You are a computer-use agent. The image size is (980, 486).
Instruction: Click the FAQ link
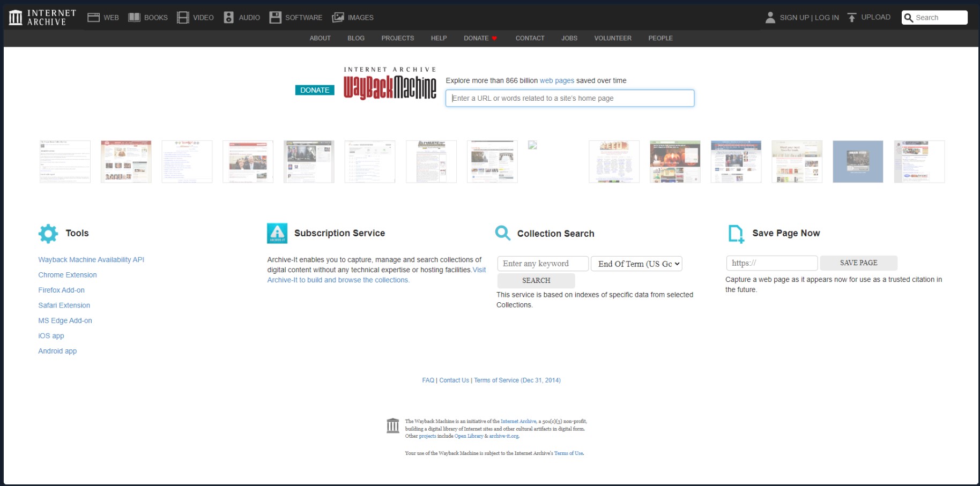428,380
